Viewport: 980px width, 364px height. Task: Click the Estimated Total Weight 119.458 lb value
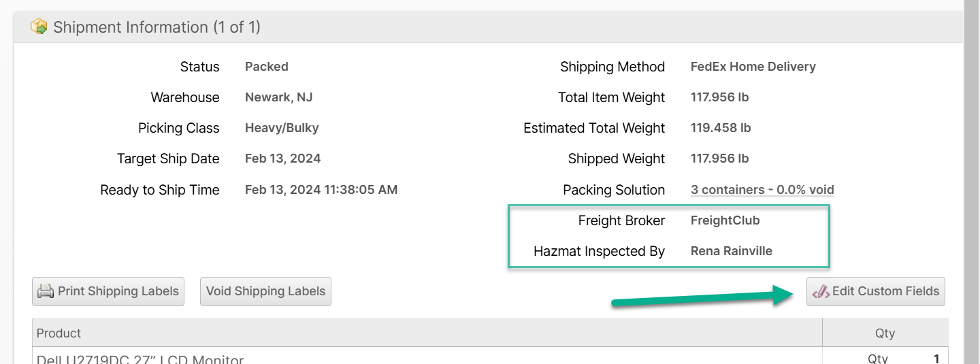721,128
